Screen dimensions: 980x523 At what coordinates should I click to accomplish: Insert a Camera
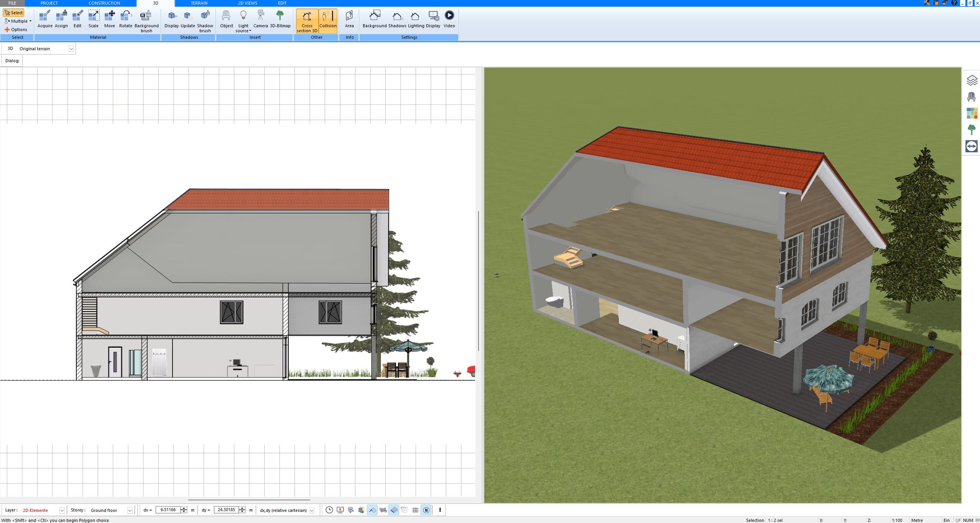pyautogui.click(x=261, y=19)
